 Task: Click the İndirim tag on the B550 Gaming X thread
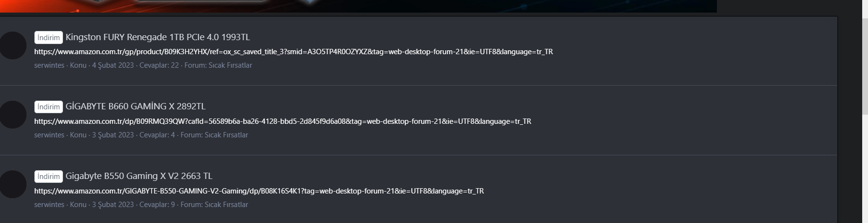click(48, 176)
